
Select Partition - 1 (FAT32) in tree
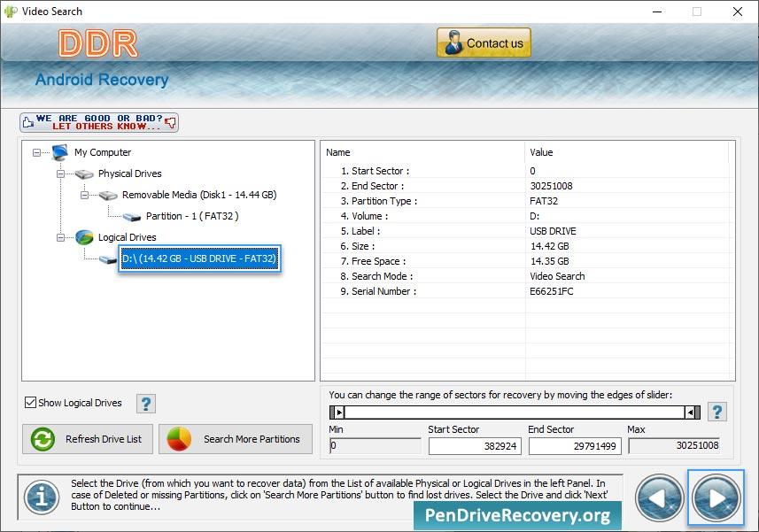[192, 216]
